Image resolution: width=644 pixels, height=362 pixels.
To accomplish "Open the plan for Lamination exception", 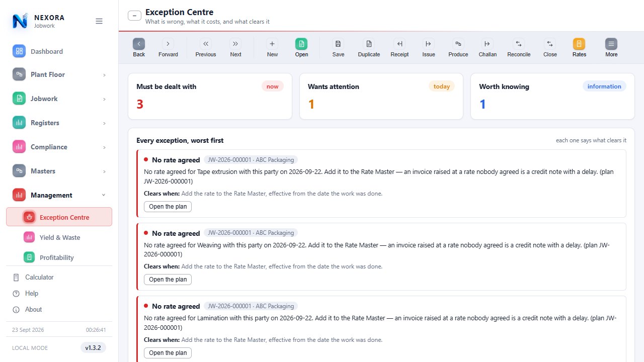I will (168, 353).
